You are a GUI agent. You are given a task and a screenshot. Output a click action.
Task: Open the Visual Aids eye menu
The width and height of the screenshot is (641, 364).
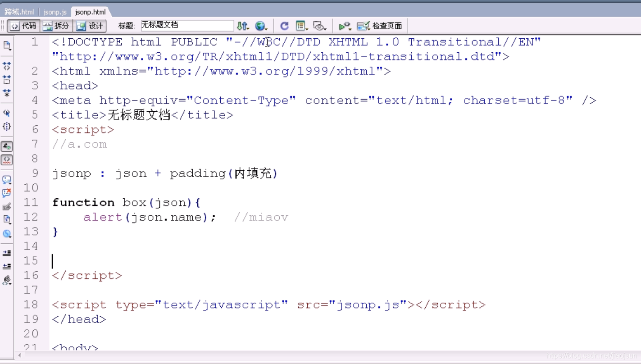tap(319, 26)
